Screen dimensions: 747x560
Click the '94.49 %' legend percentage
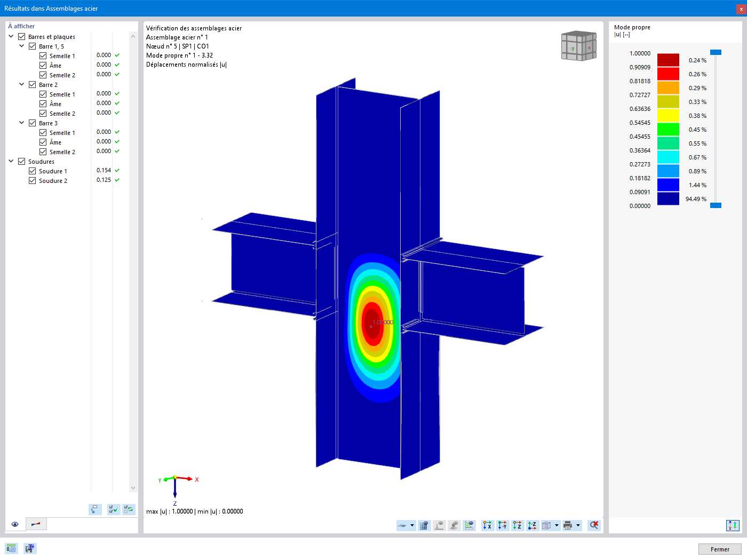point(696,199)
